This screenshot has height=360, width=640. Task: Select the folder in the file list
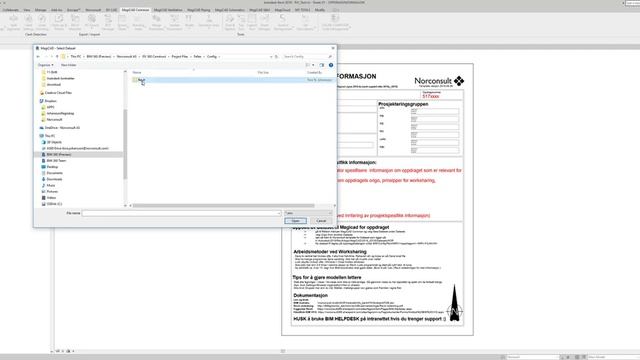232,80
